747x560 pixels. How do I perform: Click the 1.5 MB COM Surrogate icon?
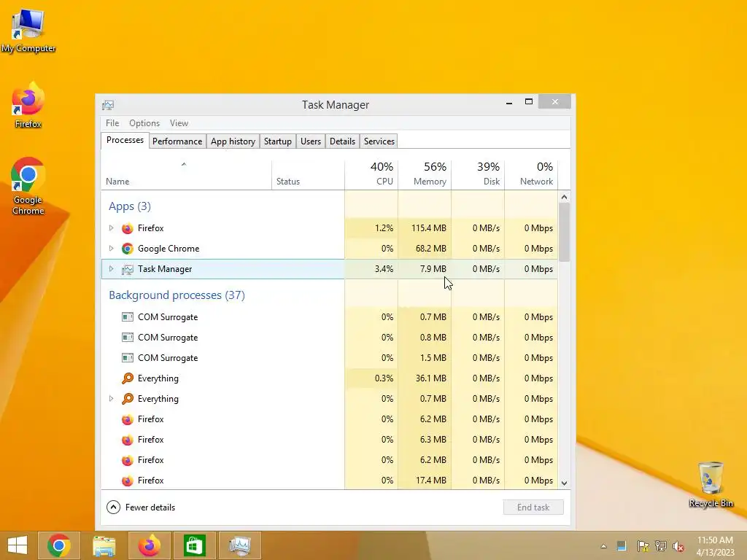pos(127,358)
